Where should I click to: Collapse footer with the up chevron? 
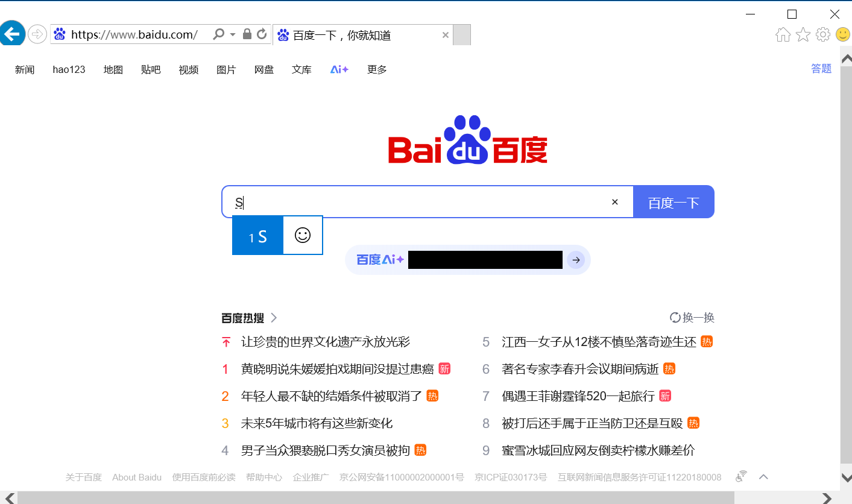coord(763,477)
